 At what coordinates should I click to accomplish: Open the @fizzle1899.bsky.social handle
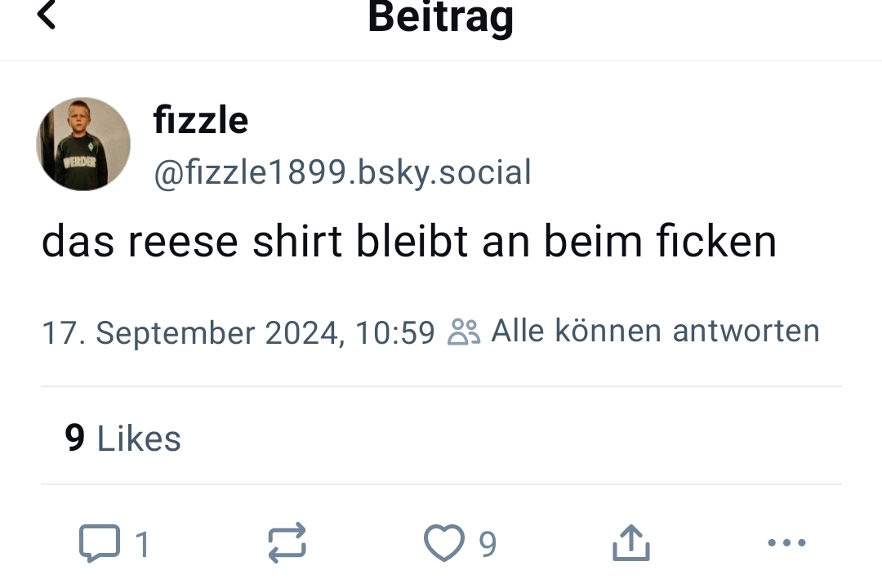[x=342, y=172]
